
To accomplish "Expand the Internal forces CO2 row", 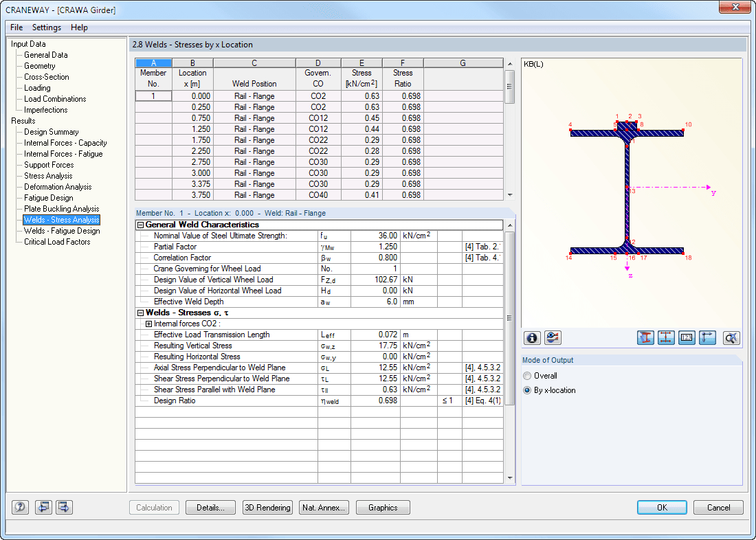I will 148,324.
